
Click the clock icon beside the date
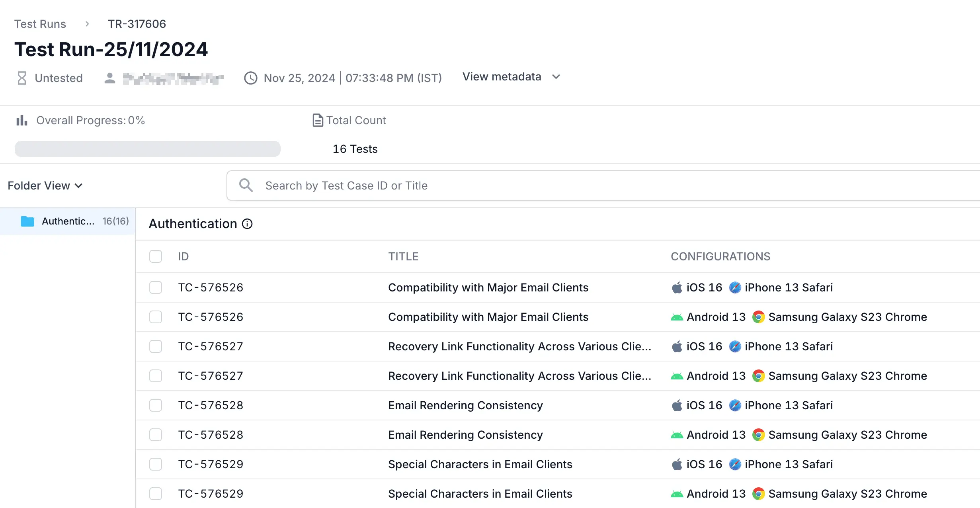[x=250, y=78]
